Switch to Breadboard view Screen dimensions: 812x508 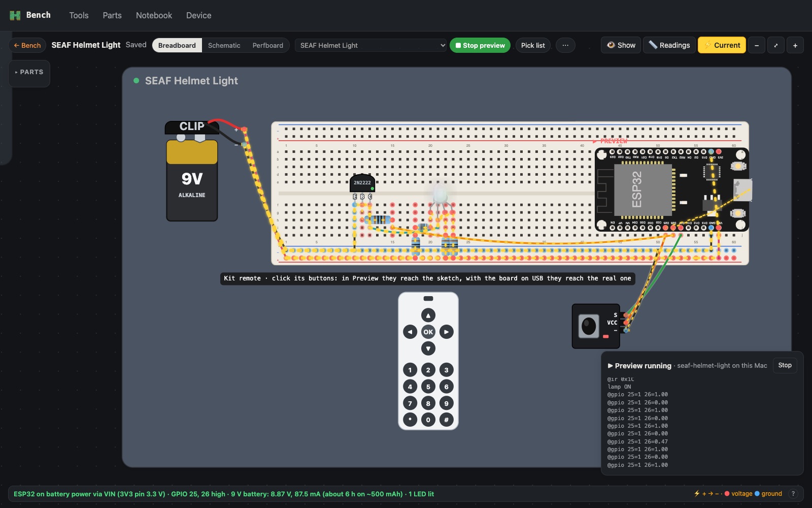pyautogui.click(x=177, y=45)
